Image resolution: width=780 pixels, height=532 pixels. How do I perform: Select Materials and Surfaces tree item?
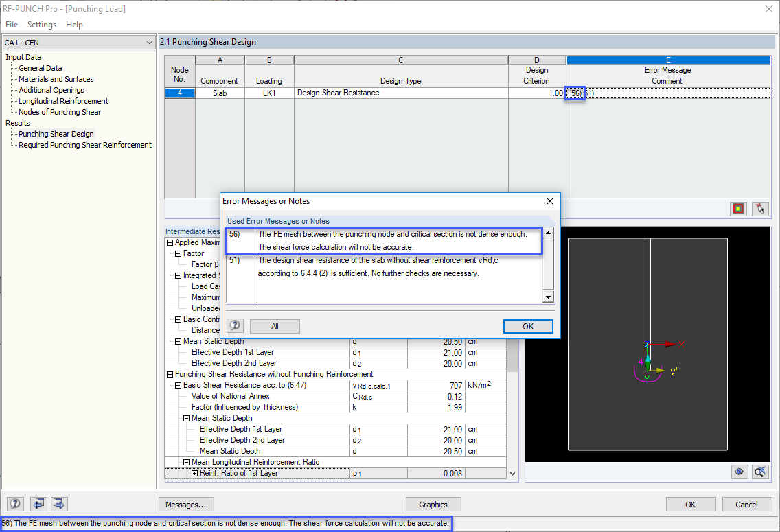tap(56, 79)
